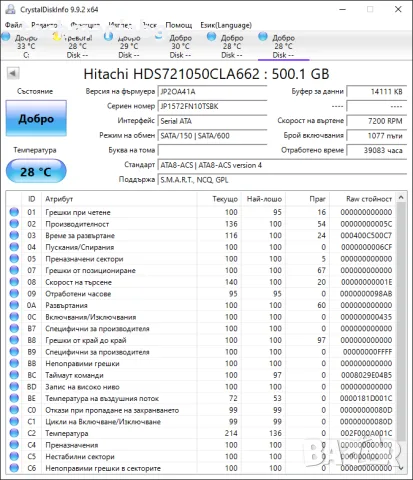
Task: Click the status orb for attribute B9
Action: click(14, 352)
